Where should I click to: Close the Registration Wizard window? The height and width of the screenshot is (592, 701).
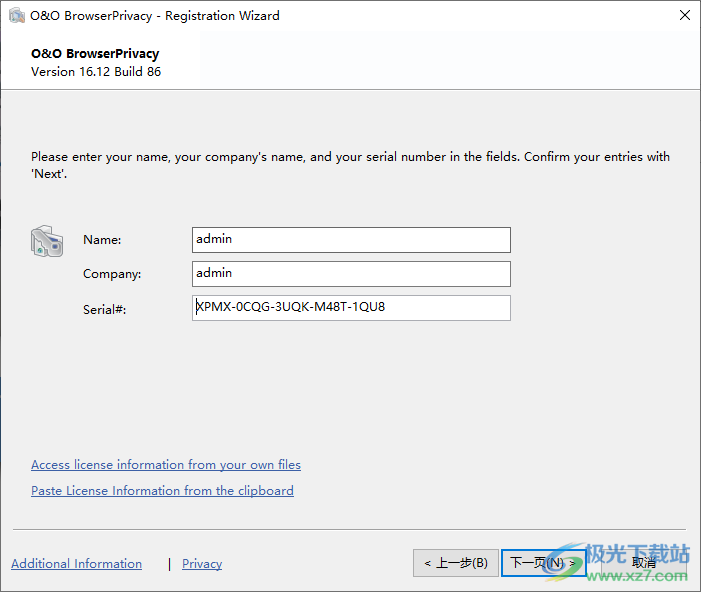pos(684,16)
